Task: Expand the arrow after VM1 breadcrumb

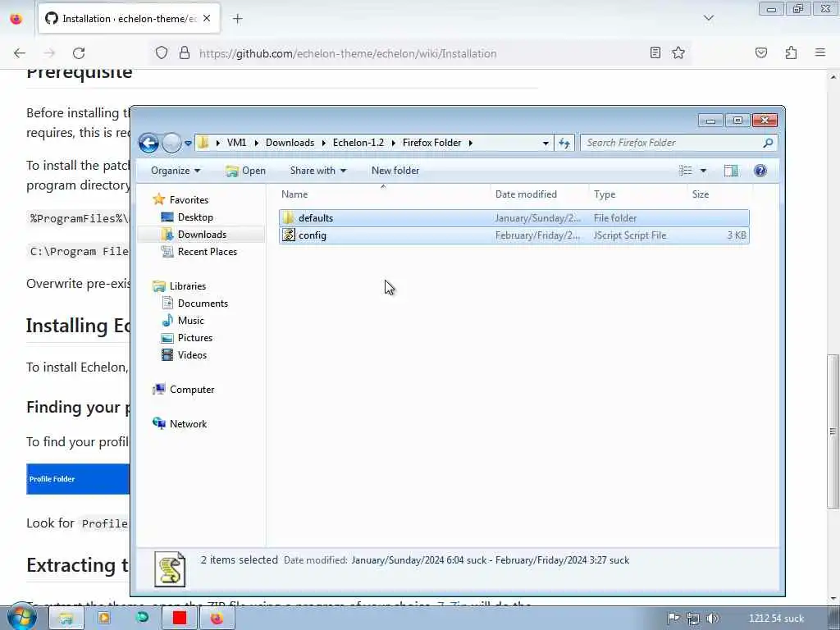Action: (256, 143)
